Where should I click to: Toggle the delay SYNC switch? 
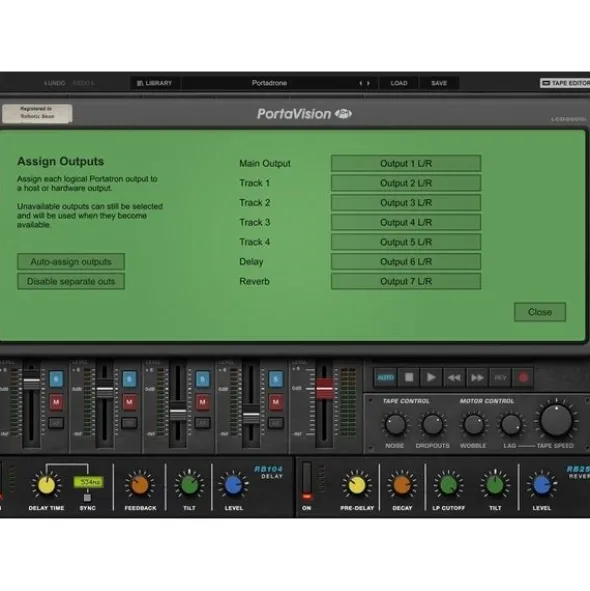coord(87,498)
